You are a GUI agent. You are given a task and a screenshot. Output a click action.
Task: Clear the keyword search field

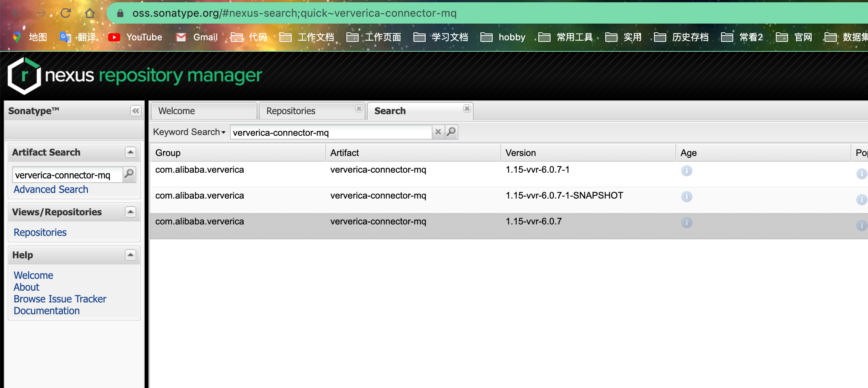(438, 132)
